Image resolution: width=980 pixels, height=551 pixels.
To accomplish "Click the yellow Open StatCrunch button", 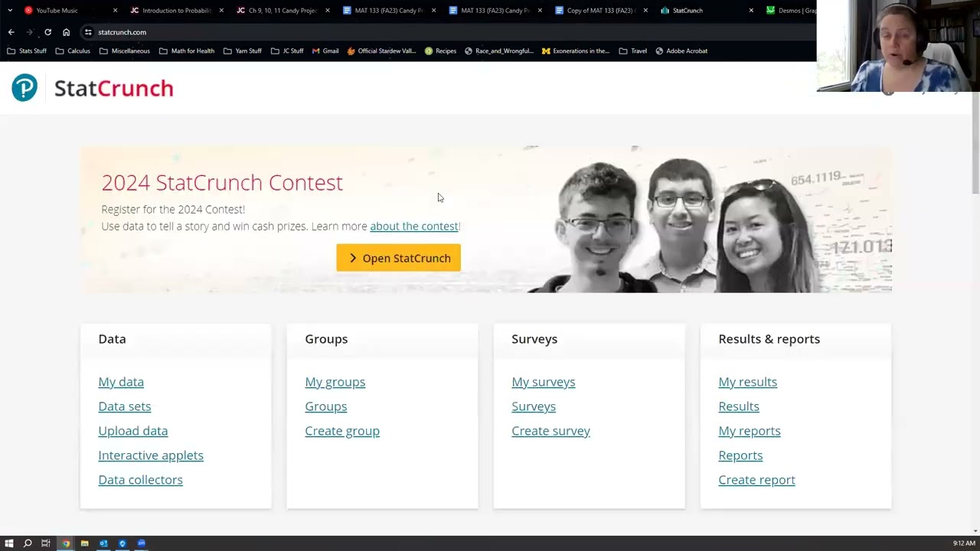I will click(398, 258).
